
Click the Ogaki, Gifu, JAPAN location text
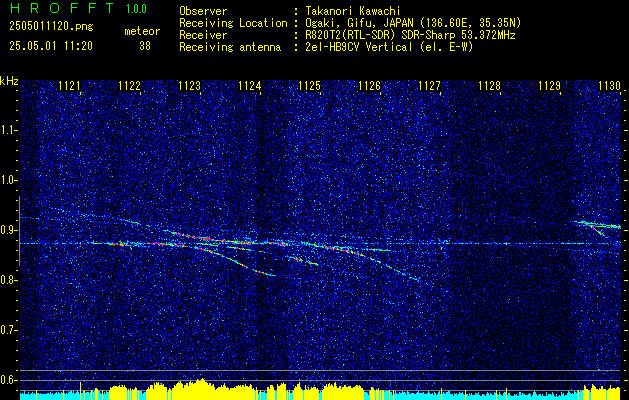[413, 23]
